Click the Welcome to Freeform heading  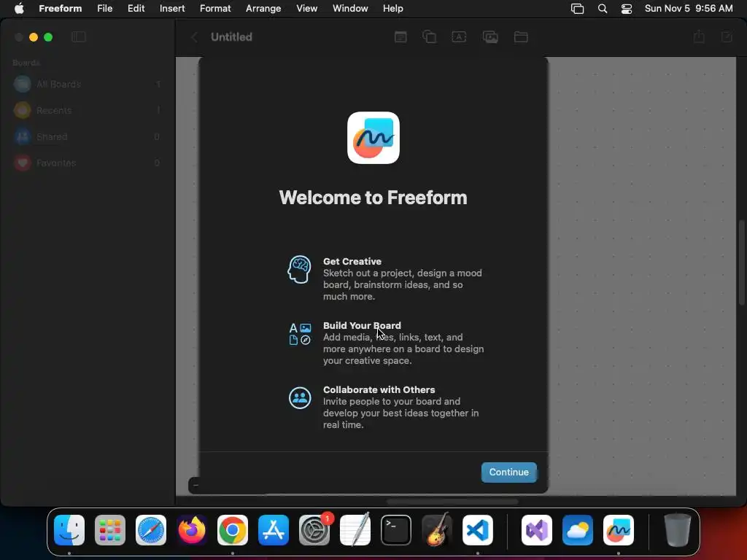pyautogui.click(x=373, y=198)
